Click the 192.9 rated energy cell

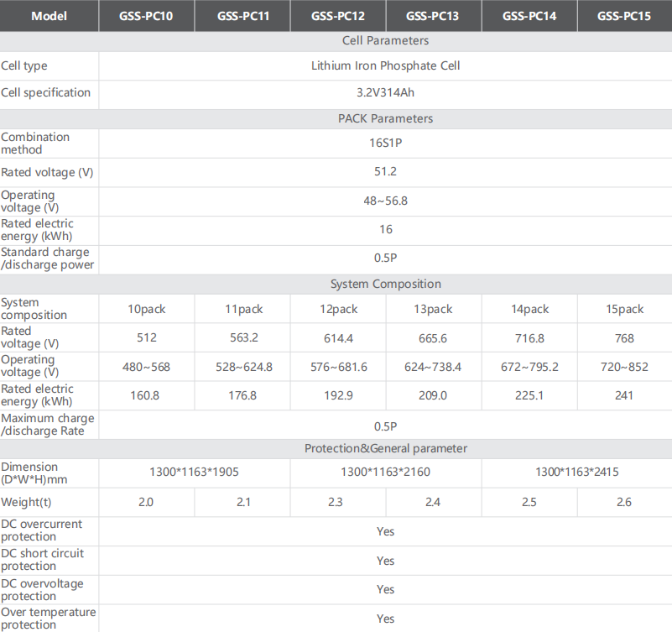[338, 395]
